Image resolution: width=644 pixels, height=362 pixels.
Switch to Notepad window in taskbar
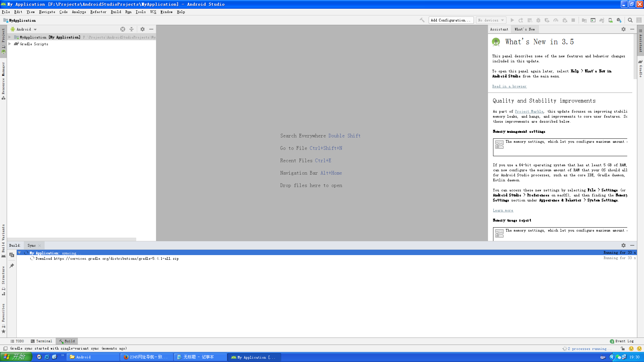click(x=200, y=357)
